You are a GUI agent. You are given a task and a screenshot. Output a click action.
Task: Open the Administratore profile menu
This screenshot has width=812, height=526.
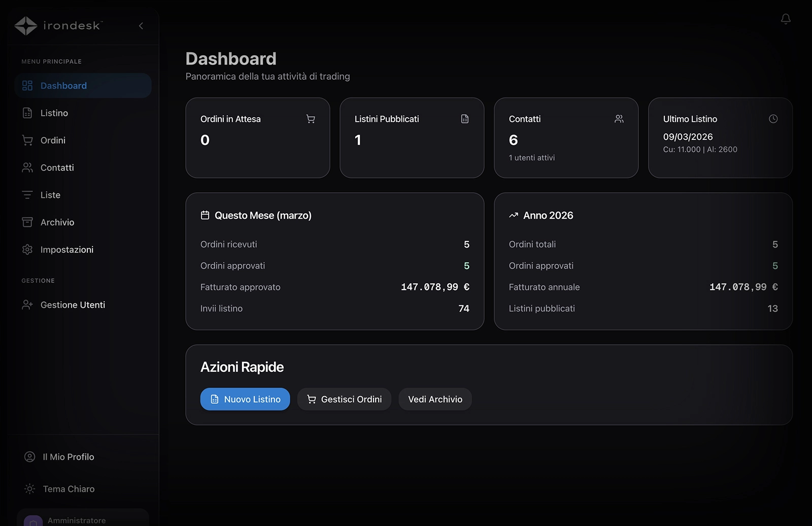coord(76,518)
